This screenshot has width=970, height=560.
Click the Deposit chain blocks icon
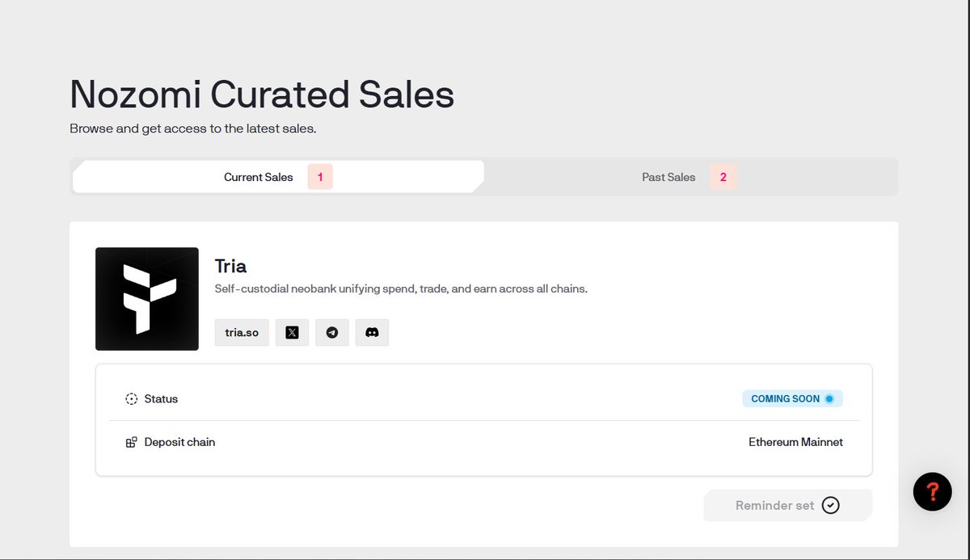click(x=131, y=443)
